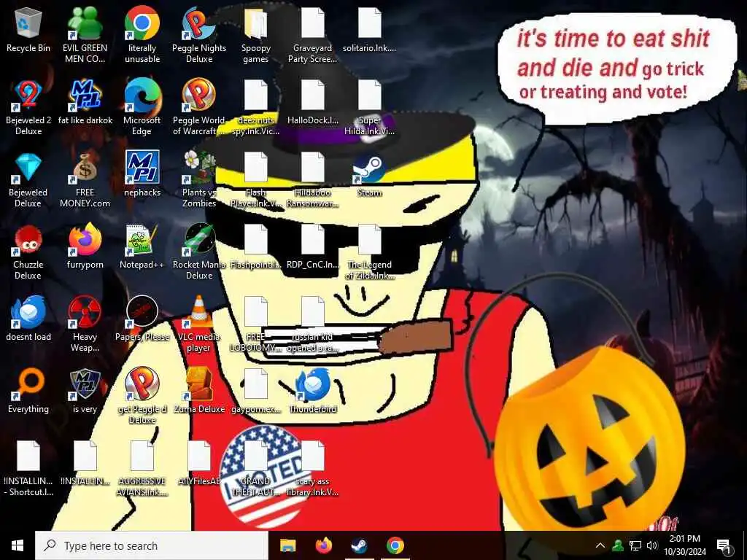Open the volume speaker tray icon
This screenshot has width=747, height=560.
pos(652,545)
